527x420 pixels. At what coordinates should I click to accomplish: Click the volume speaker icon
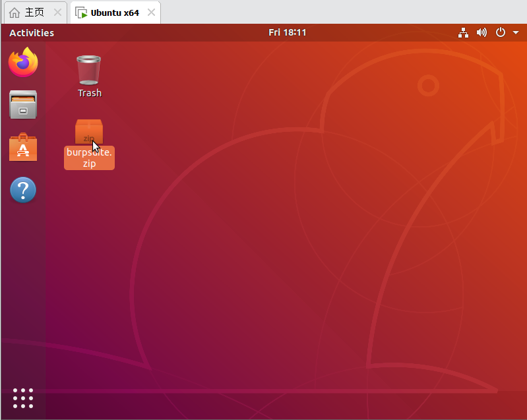point(481,32)
